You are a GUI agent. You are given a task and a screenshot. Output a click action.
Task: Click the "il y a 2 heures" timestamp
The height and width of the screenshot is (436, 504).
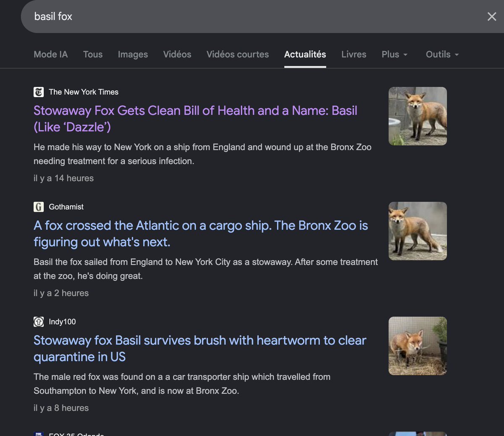pos(61,293)
